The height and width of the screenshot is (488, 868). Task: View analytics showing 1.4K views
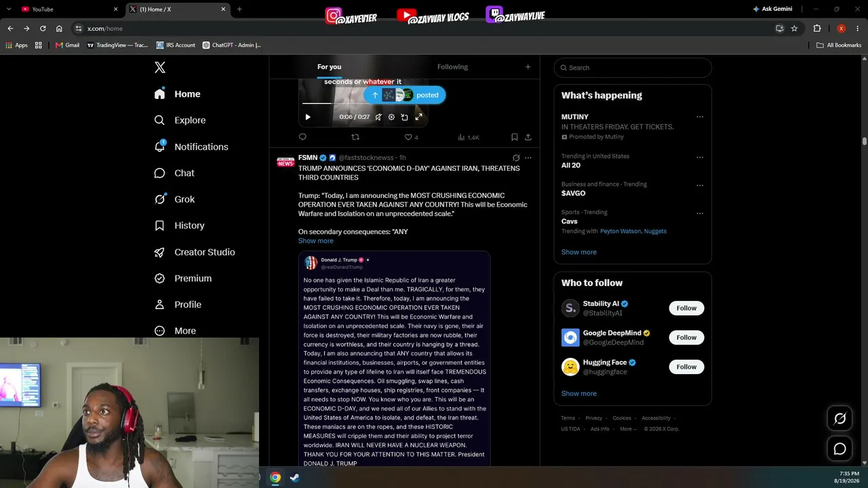tap(469, 137)
